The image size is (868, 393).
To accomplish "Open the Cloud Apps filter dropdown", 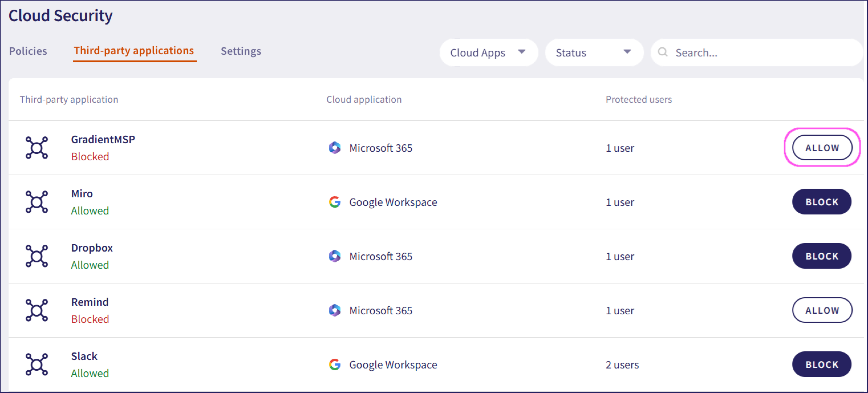I will pos(488,52).
